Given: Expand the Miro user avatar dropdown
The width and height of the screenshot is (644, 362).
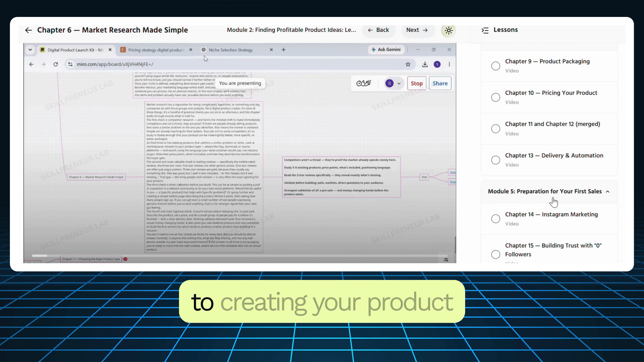Looking at the screenshot, I should click(x=399, y=83).
